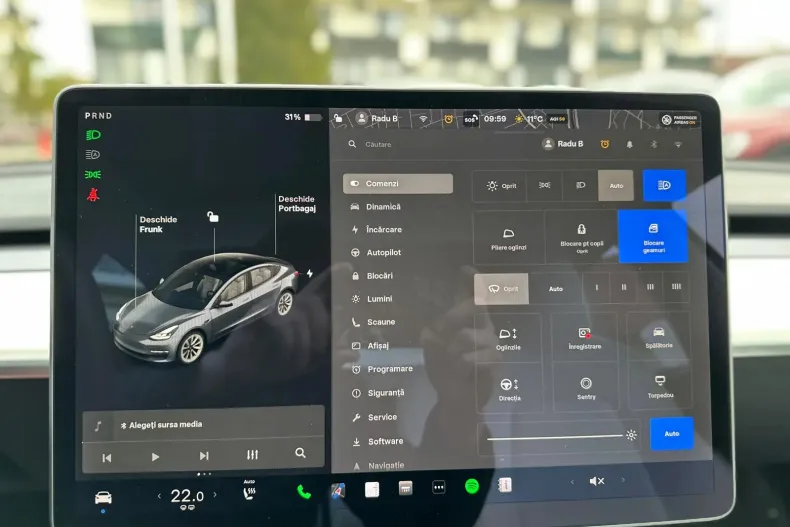Select wiper speed IIII
The image size is (790, 527).
point(676,287)
